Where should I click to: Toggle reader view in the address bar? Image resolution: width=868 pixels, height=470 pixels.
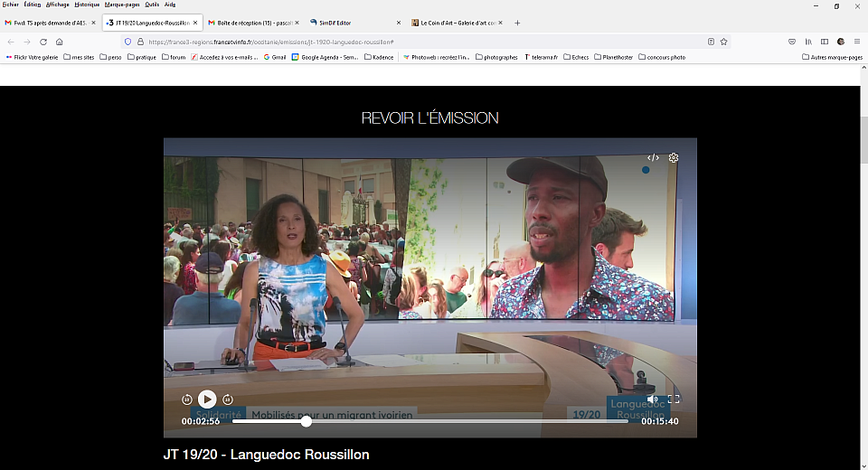point(711,42)
